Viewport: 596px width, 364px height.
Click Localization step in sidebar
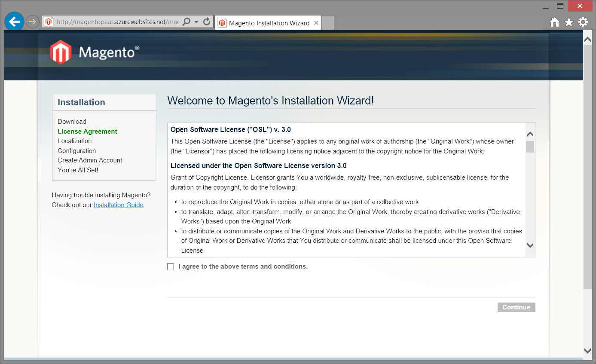pyautogui.click(x=75, y=141)
